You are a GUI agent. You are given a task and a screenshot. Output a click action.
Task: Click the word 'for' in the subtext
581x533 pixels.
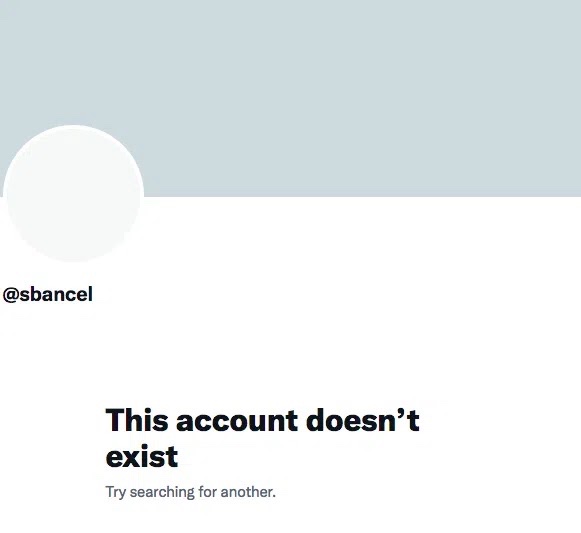pos(207,492)
